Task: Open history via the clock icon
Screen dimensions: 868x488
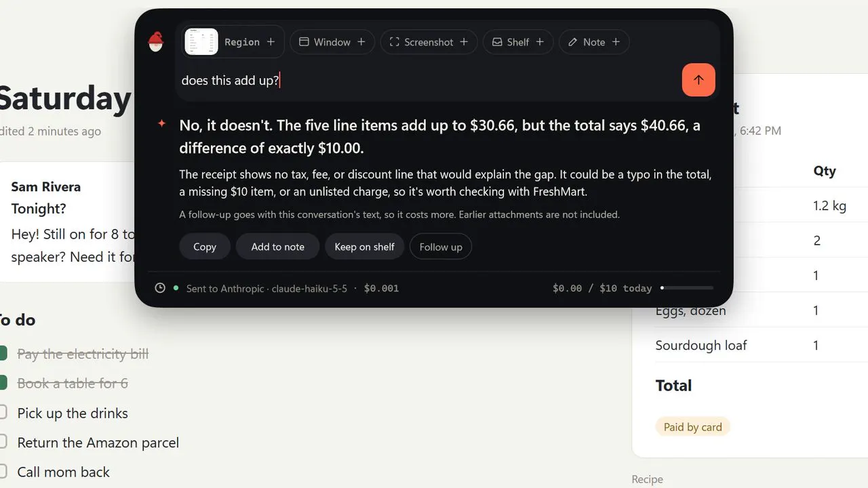Action: [x=160, y=288]
